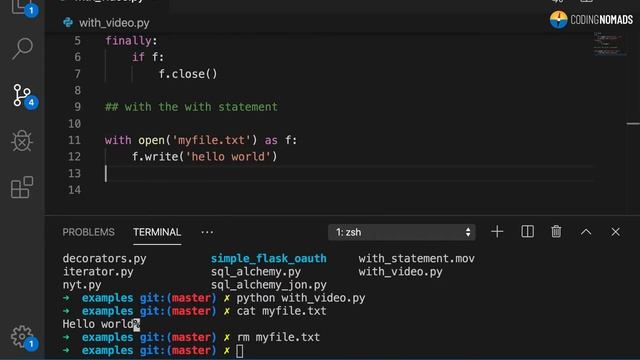The height and width of the screenshot is (360, 640).
Task: Open the Manage gear icon
Action: (22, 337)
